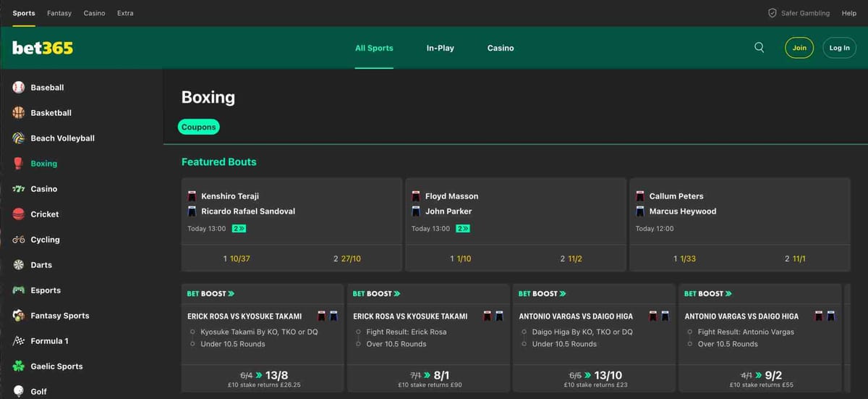
Task: Click 'Kyosuke Takami By KO, TKO or DQ'
Action: coord(259,332)
